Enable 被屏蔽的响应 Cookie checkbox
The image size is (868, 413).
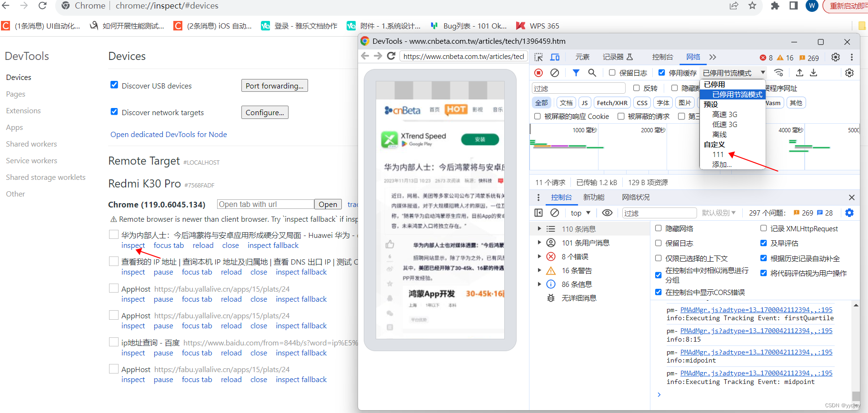point(538,116)
